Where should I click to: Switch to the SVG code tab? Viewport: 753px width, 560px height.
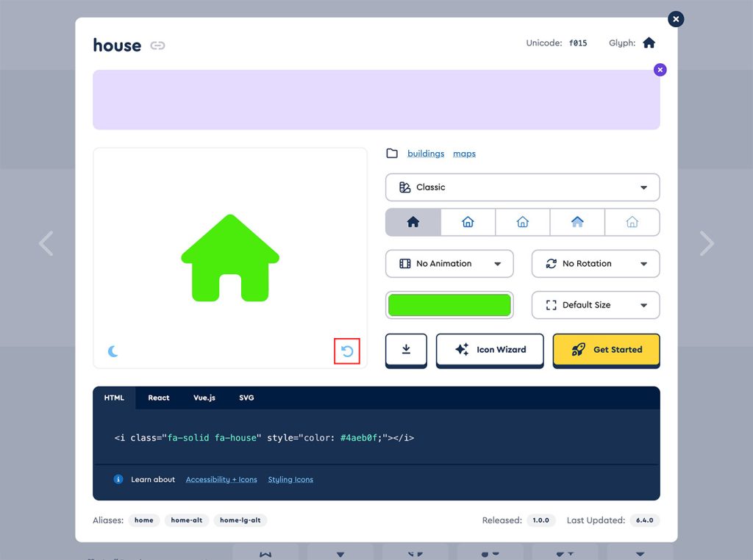pos(246,398)
